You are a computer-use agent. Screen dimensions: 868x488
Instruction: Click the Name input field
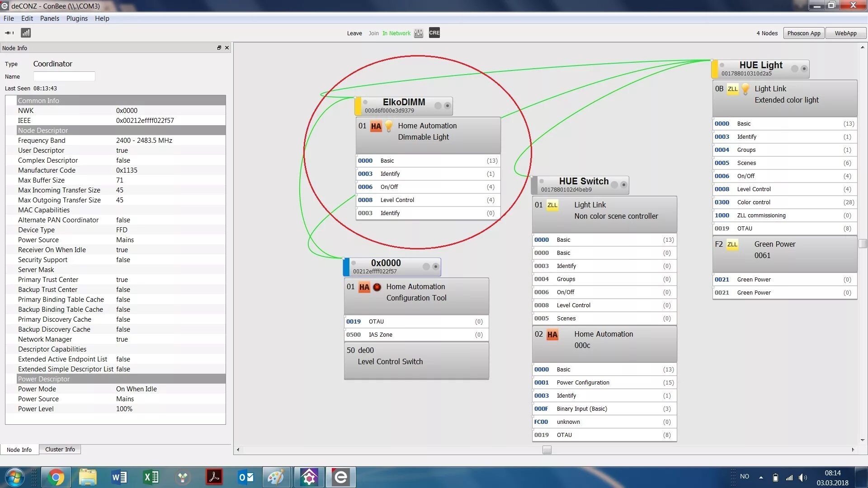[64, 76]
